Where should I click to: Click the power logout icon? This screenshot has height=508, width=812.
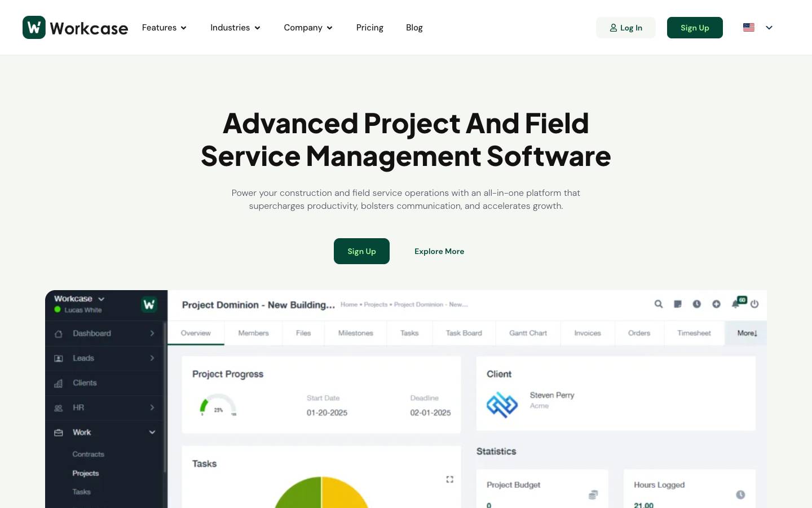754,304
